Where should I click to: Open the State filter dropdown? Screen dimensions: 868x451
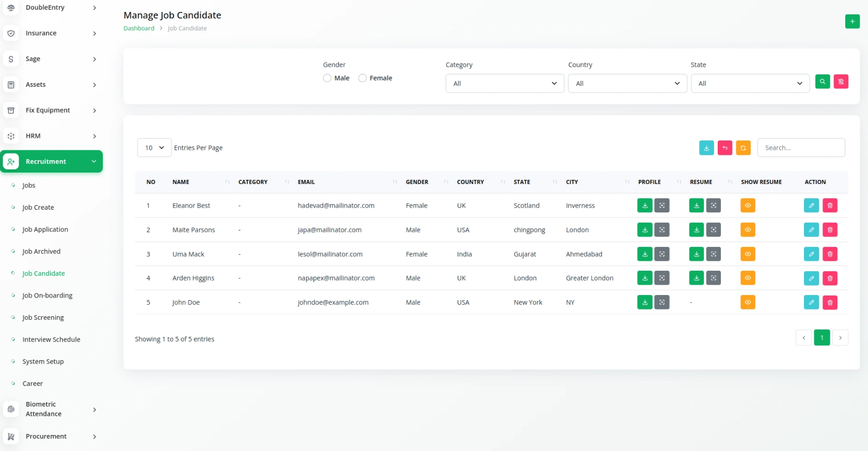pos(750,83)
